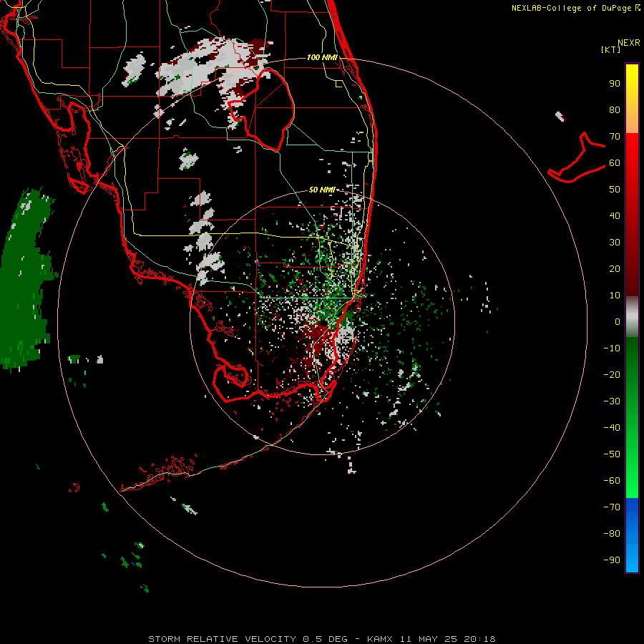Image resolution: width=644 pixels, height=644 pixels.
Task: Click the 80 value on velocity scale
Action: click(615, 109)
